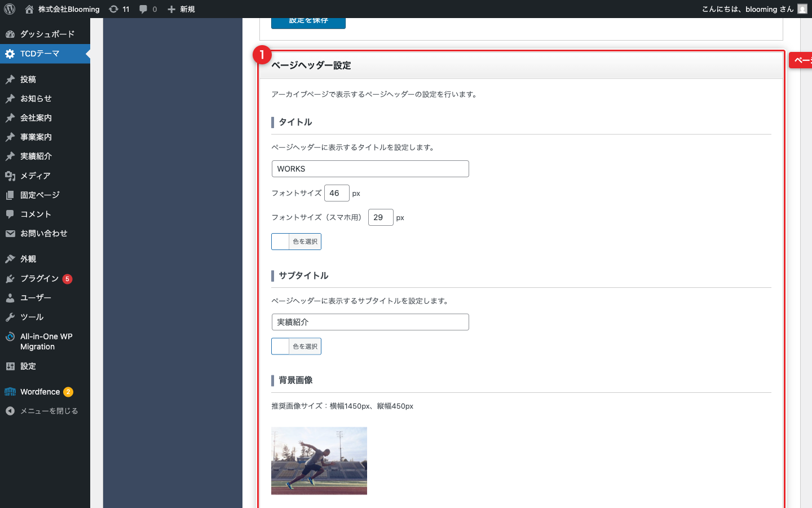Click the TCDテーマ gear icon
The image size is (812, 508).
click(10, 54)
